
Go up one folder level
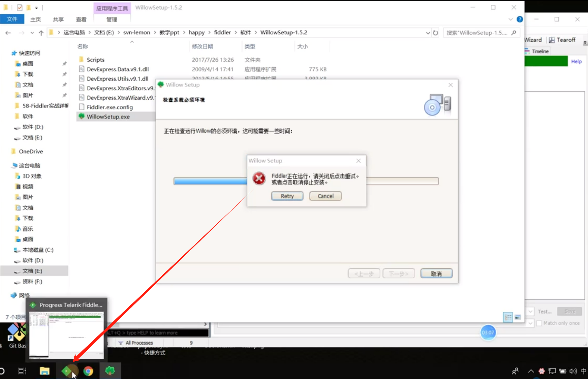(x=41, y=33)
